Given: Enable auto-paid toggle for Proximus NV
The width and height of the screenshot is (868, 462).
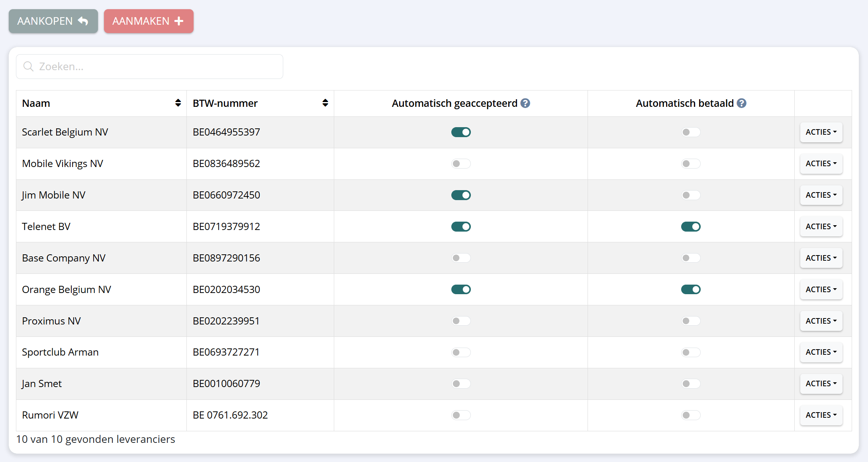Looking at the screenshot, I should 690,321.
